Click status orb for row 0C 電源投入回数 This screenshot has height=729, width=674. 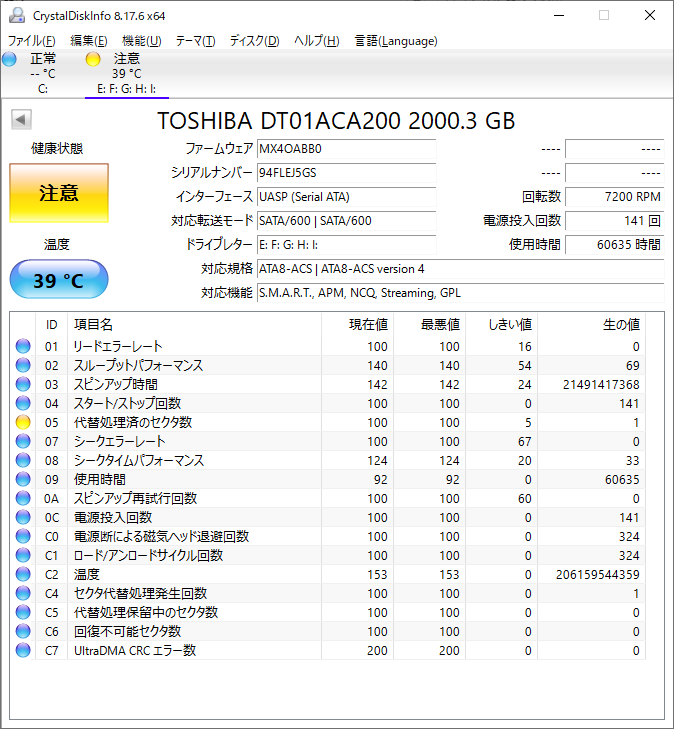pos(23,517)
